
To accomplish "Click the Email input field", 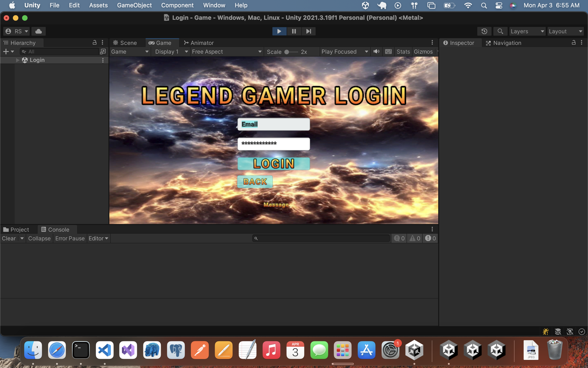I will tap(274, 124).
